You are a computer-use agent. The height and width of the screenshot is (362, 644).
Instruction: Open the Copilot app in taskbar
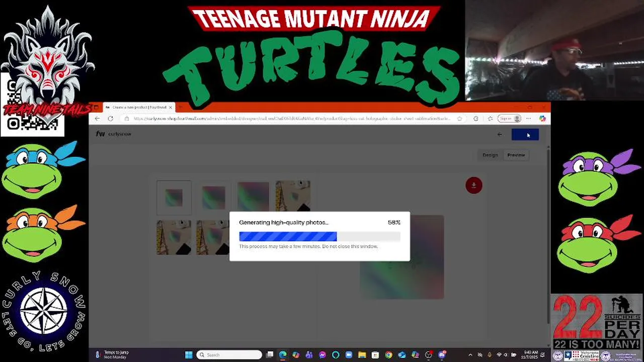coord(296,355)
